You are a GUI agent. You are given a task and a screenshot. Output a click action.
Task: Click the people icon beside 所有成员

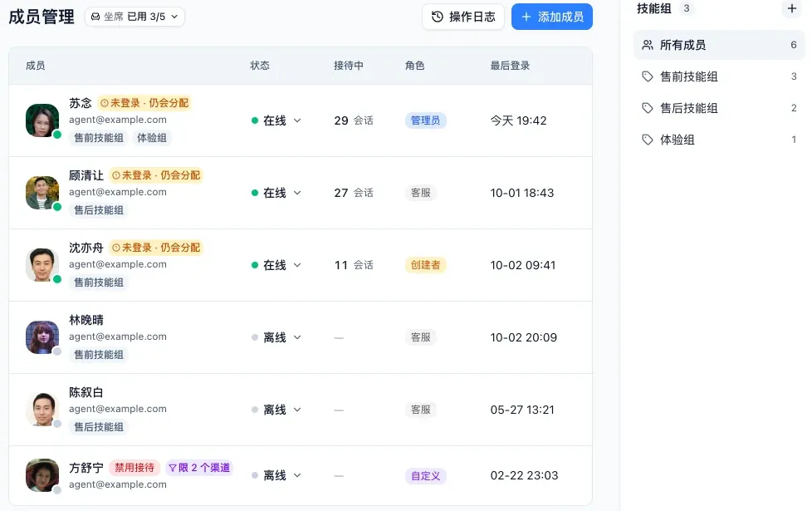tap(648, 45)
